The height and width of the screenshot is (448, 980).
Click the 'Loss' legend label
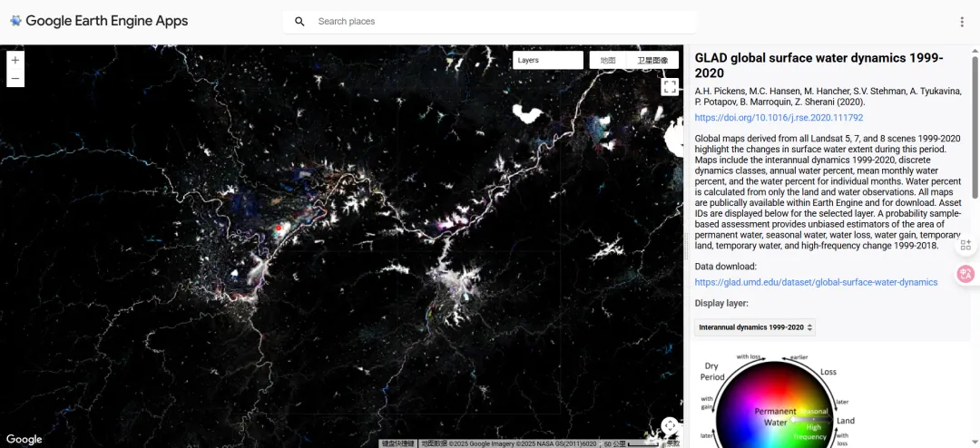[828, 372]
